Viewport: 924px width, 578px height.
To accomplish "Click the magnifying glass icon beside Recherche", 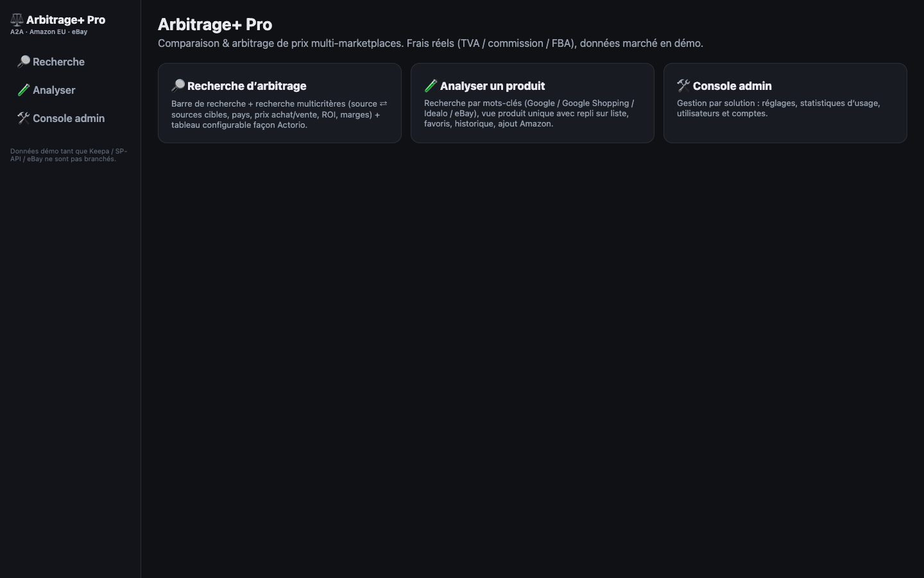I will [24, 62].
